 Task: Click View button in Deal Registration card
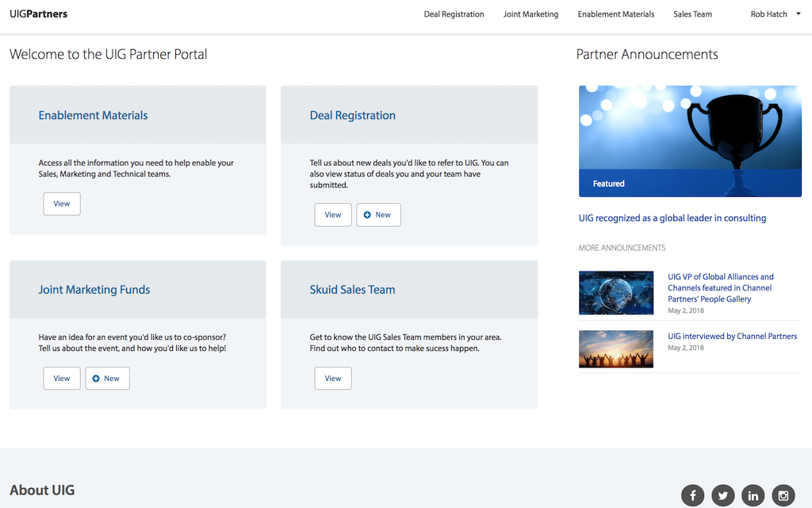pyautogui.click(x=333, y=215)
